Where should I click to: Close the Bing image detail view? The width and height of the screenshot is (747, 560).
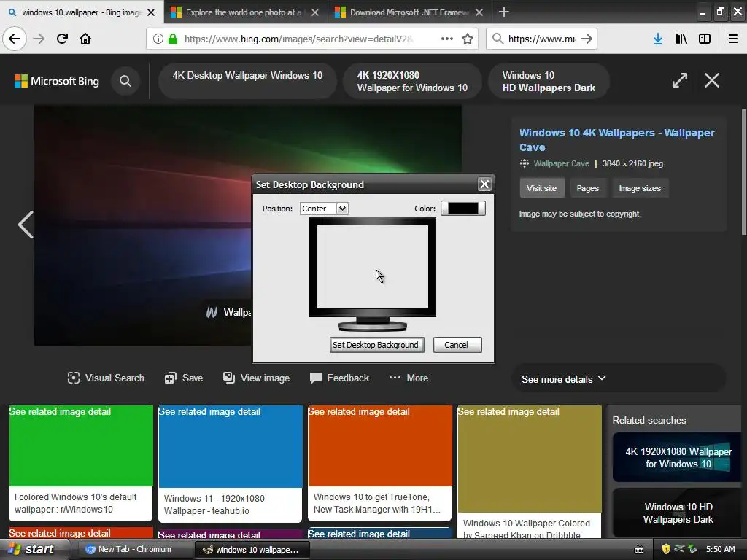coord(712,80)
